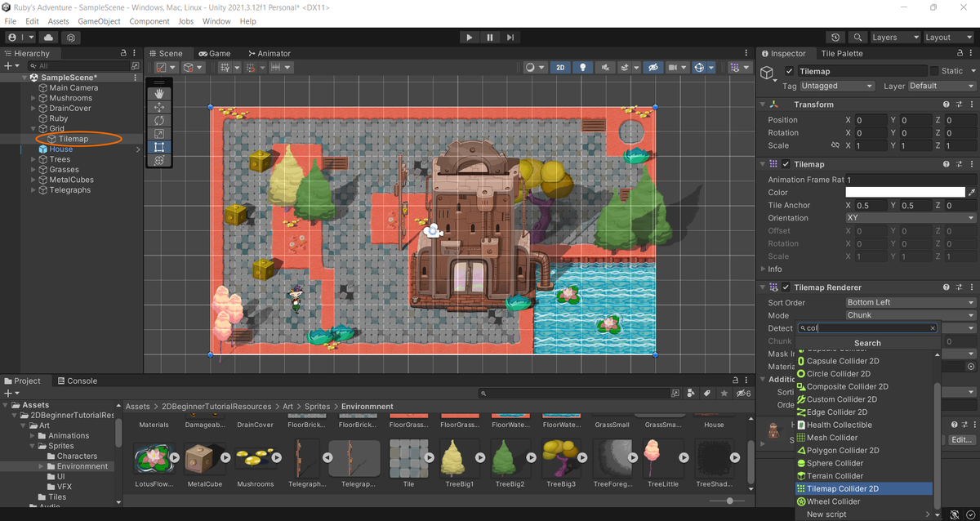Click the Scale constrain proportions link icon
Viewport: 980px width, 521px height.
835,145
